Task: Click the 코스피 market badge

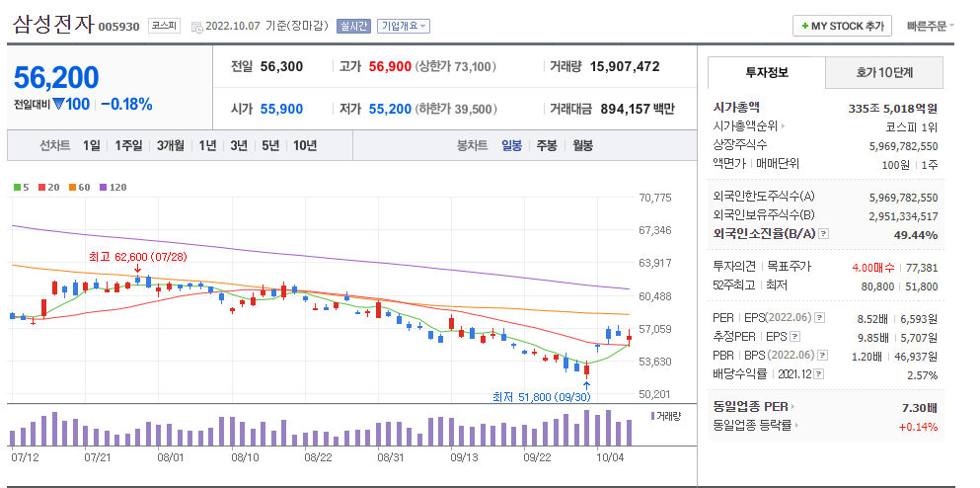Action: click(165, 27)
